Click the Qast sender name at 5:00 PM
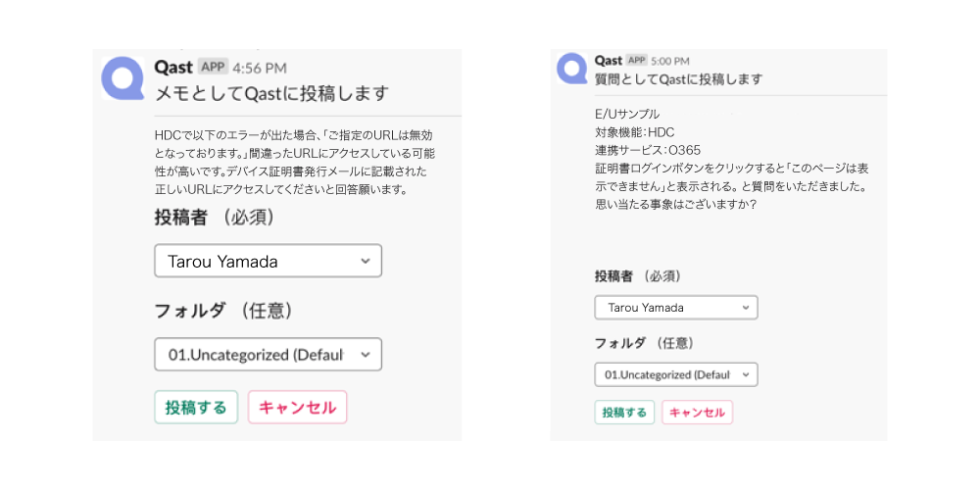The image size is (980, 490). point(609,60)
